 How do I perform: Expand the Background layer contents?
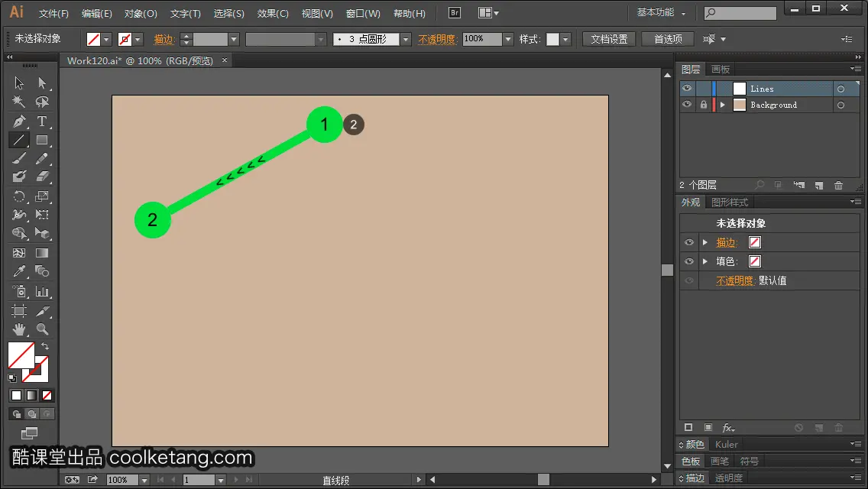pyautogui.click(x=722, y=105)
